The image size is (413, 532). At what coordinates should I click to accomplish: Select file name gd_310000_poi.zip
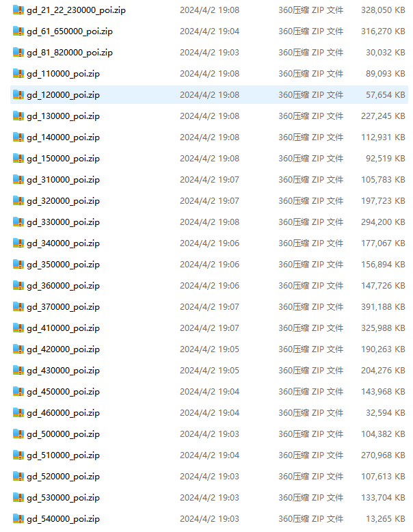[64, 180]
